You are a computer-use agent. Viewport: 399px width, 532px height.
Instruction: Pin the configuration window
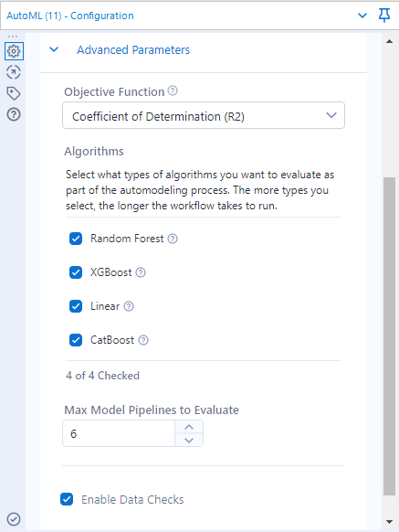[384, 16]
